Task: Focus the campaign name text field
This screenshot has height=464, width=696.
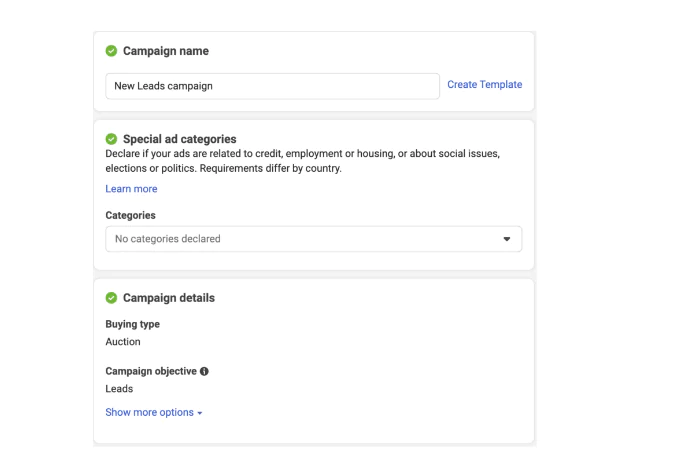Action: pos(272,86)
